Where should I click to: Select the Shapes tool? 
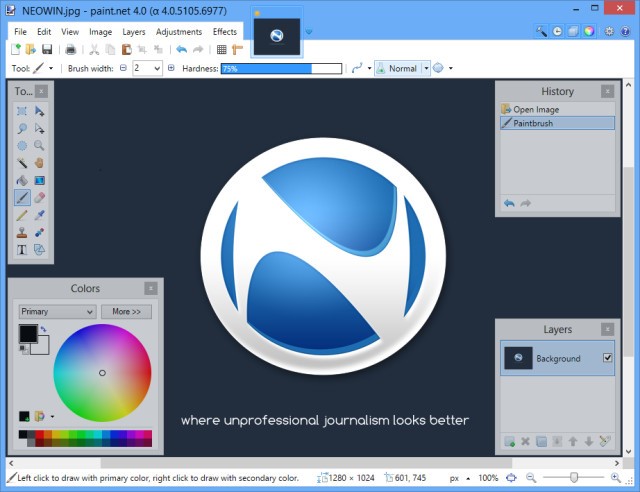[x=39, y=249]
